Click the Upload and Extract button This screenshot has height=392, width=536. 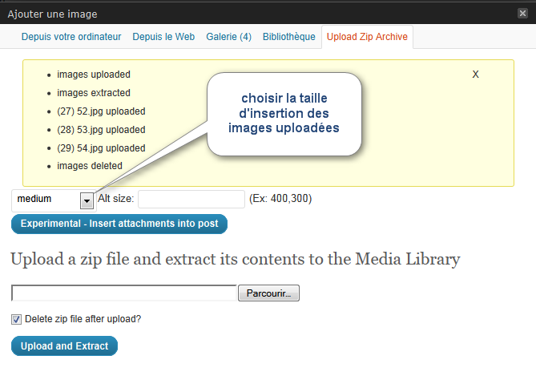tap(64, 346)
